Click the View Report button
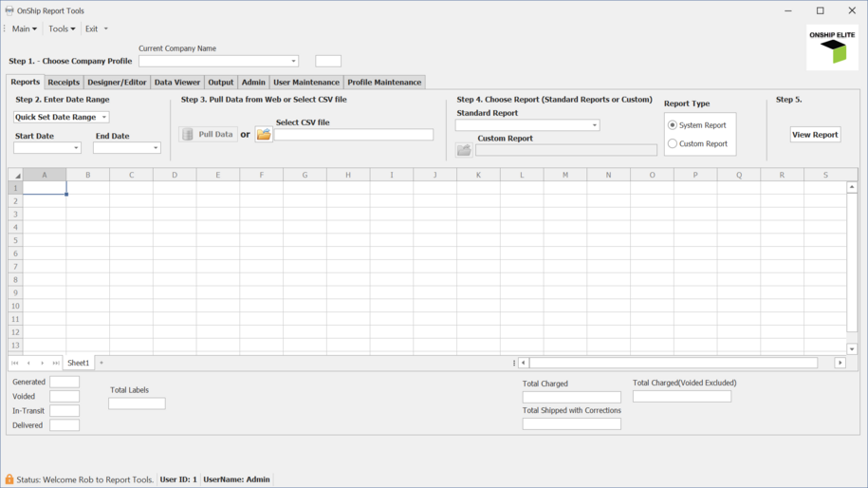The image size is (868, 488). 815,135
